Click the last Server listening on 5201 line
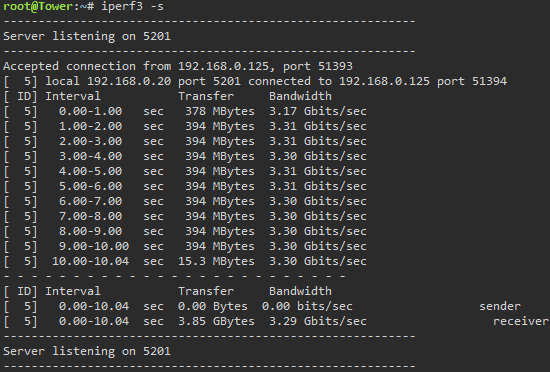550x372 pixels. tap(87, 351)
